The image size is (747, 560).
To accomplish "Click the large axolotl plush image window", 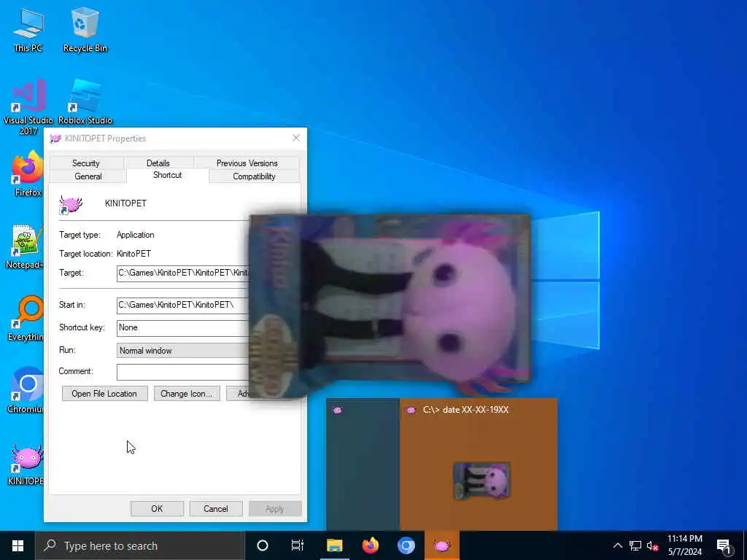I will pyautogui.click(x=390, y=306).
